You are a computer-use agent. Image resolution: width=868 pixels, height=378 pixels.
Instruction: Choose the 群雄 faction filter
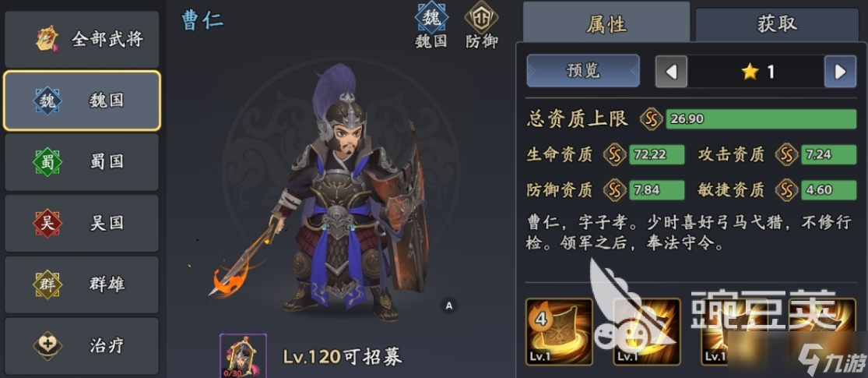pyautogui.click(x=82, y=284)
